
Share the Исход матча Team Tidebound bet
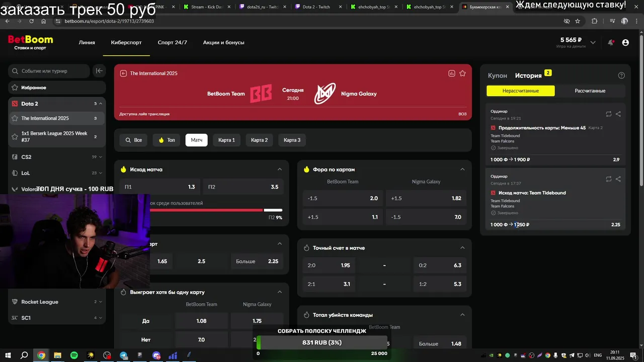point(618,179)
